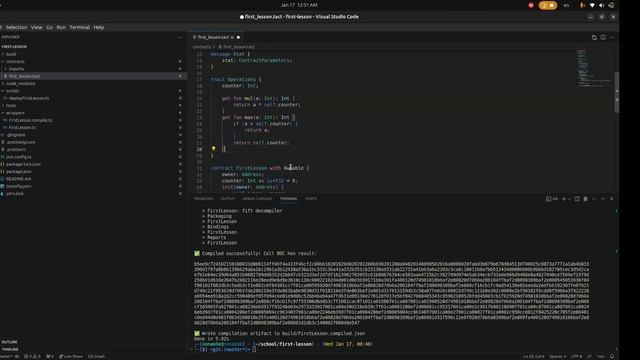Expand the Outline section
Viewport: 640px width, 360px height.
[9, 342]
